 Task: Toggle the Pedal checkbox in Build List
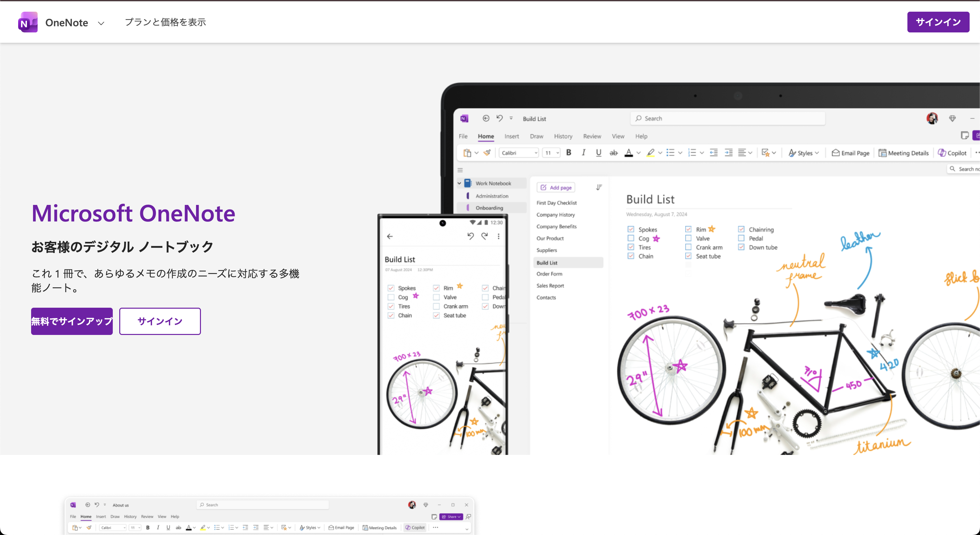click(741, 239)
